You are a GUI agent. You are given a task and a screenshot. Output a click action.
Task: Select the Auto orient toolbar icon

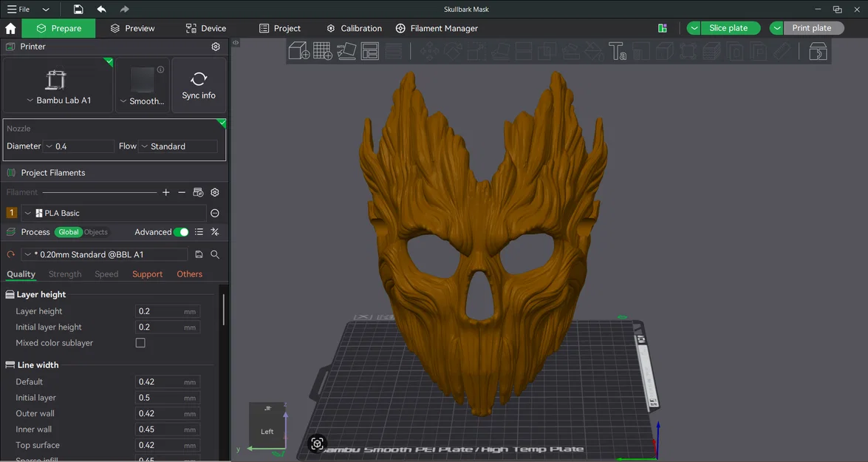(x=346, y=51)
